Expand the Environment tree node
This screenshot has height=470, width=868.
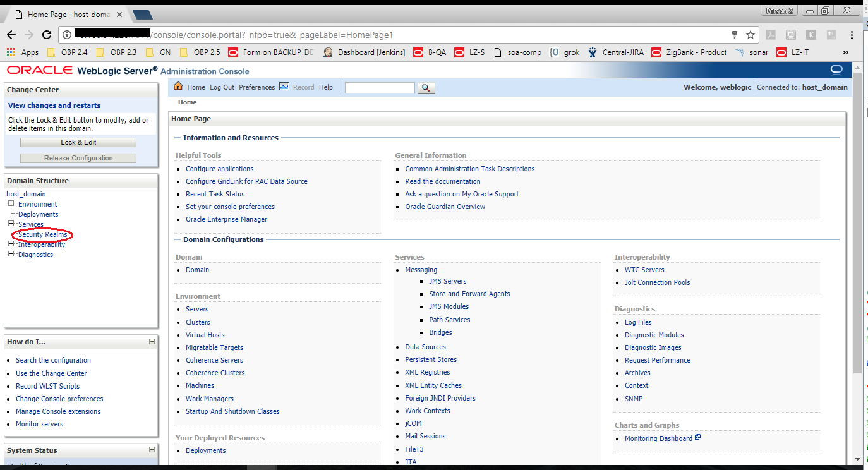coord(11,203)
